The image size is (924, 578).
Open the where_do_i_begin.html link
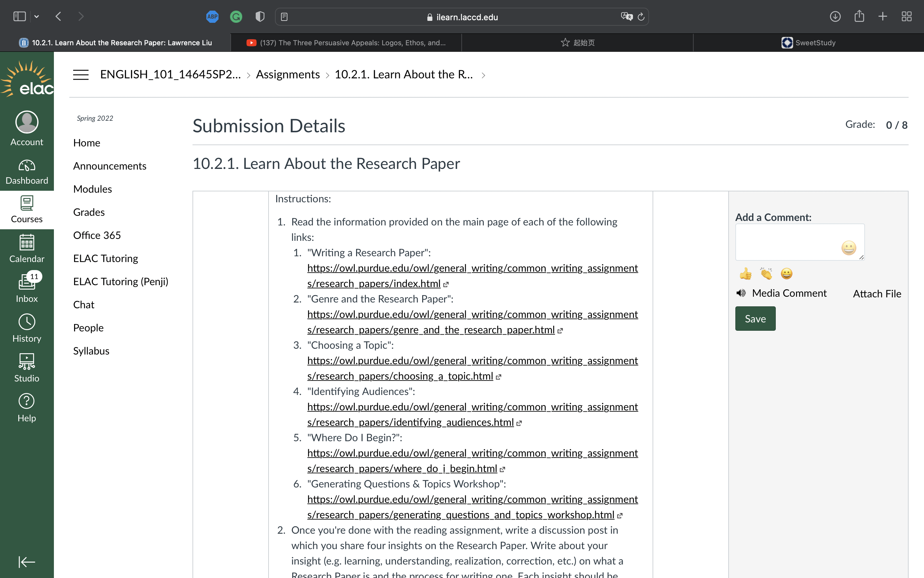tap(473, 461)
